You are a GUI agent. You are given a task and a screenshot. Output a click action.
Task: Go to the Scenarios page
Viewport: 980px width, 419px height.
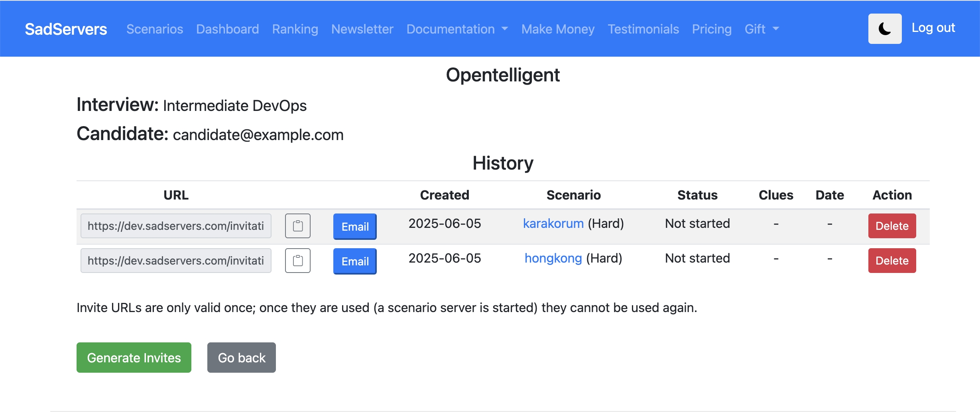(x=155, y=29)
